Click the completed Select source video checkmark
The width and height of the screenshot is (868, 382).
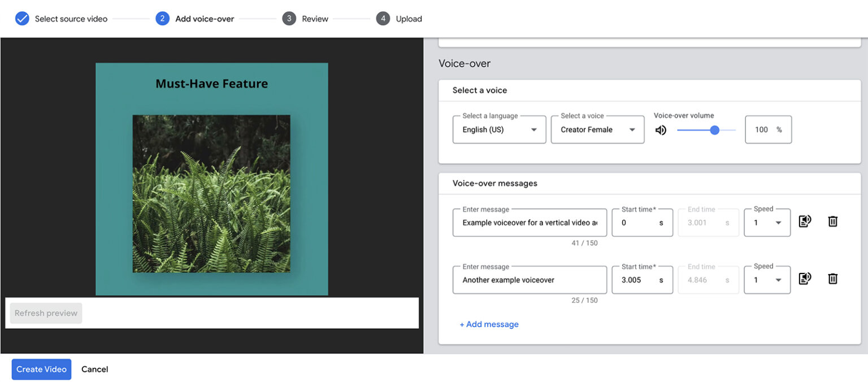coord(21,18)
